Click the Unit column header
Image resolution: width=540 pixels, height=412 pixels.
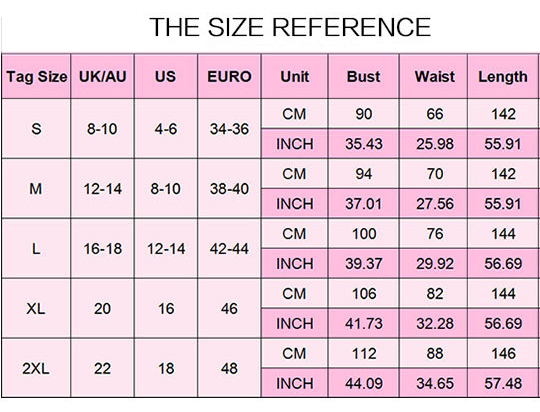(x=294, y=76)
